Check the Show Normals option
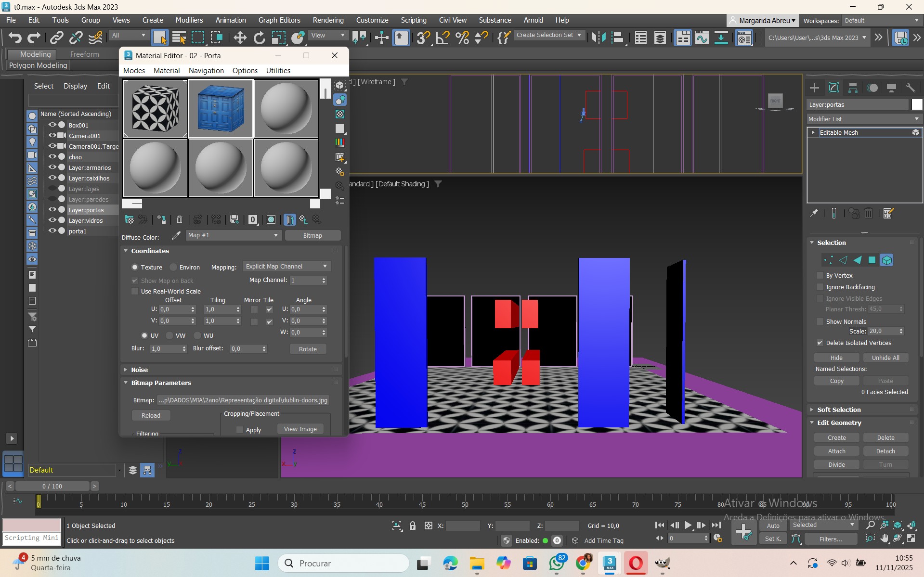The image size is (924, 577). click(820, 321)
